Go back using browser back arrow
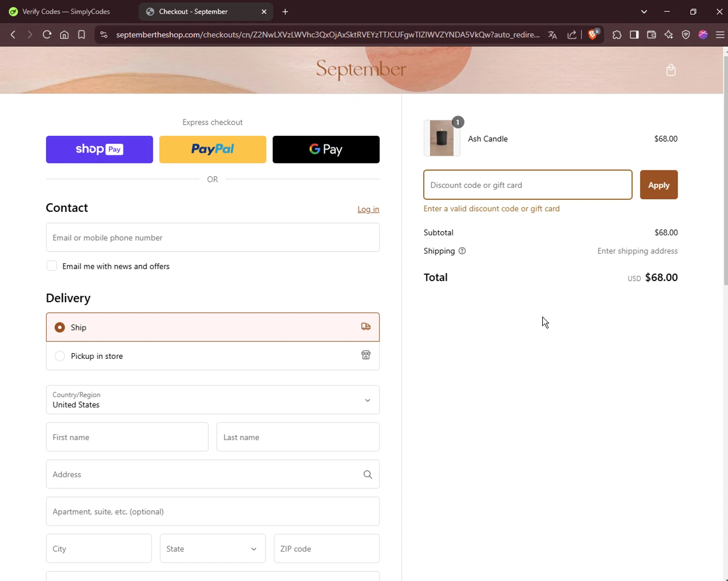 tap(13, 34)
